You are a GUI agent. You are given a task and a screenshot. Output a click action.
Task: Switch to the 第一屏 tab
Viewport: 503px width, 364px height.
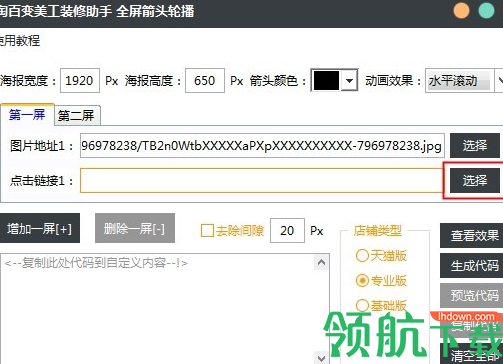pos(27,115)
